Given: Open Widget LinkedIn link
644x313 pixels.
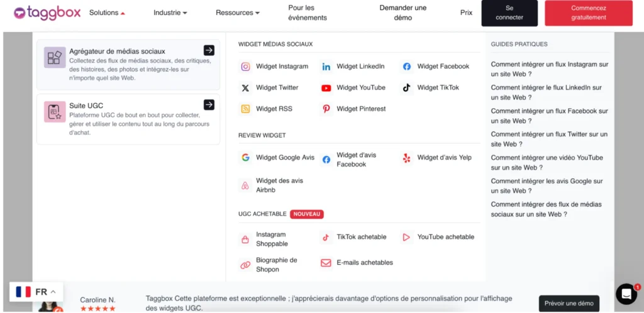Looking at the screenshot, I should point(360,67).
